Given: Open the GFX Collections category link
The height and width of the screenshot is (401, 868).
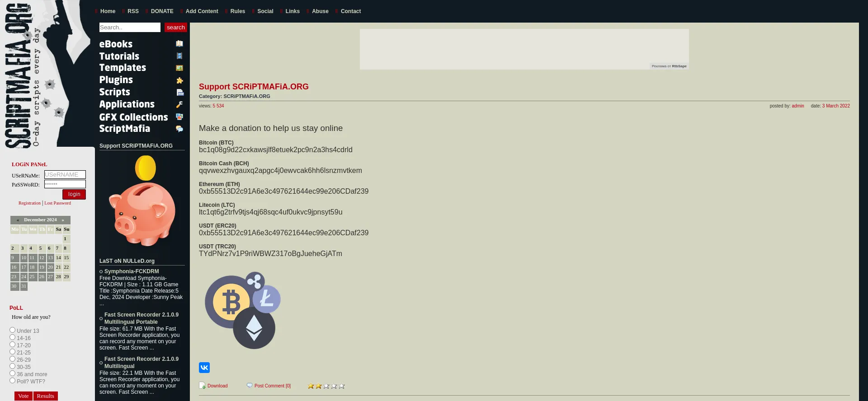Looking at the screenshot, I should [133, 117].
